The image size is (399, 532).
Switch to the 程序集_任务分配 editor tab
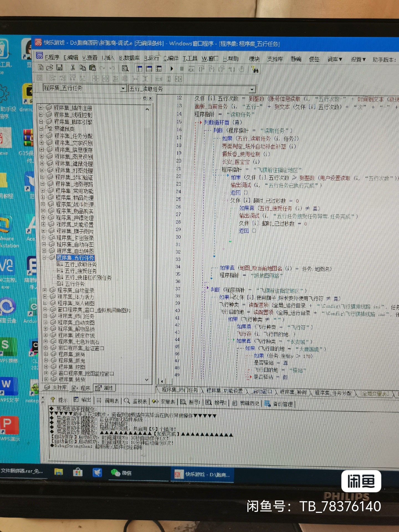pos(333,393)
